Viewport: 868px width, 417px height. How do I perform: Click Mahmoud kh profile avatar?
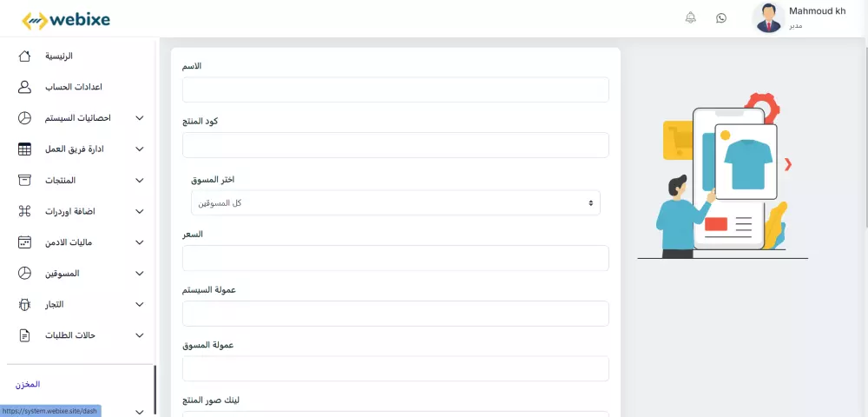(768, 18)
